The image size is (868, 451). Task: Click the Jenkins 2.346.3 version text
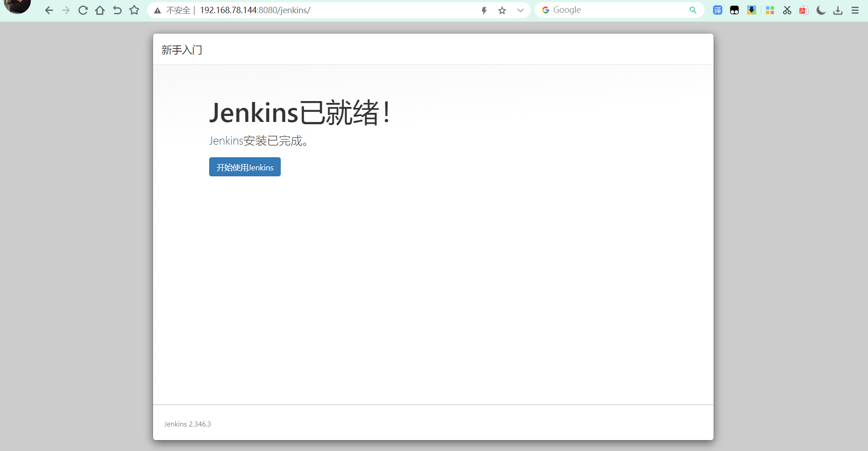pos(187,424)
